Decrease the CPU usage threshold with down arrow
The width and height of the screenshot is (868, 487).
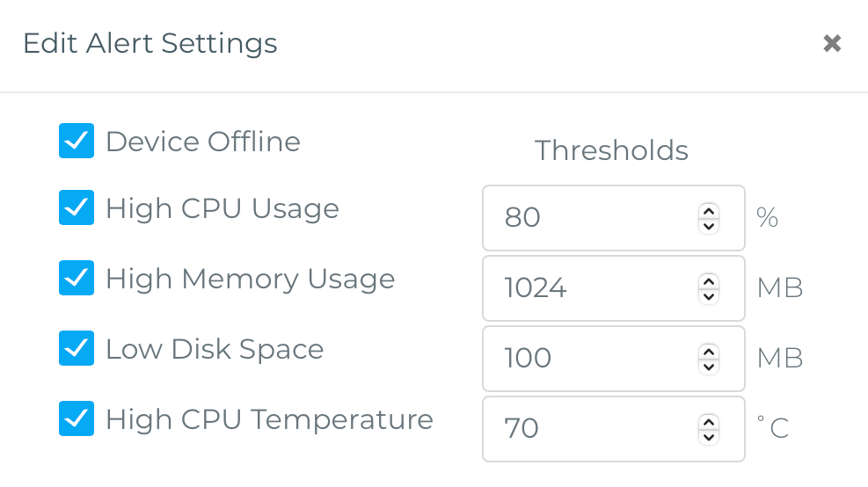(x=708, y=225)
